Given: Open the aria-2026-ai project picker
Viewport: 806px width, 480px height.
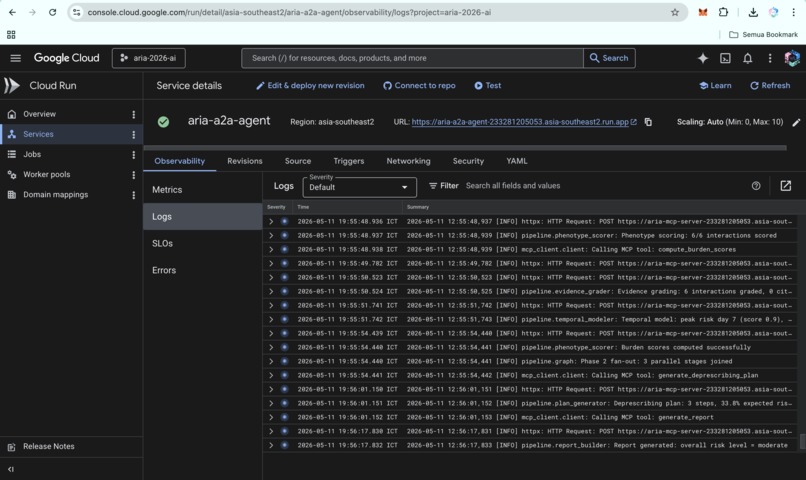Looking at the screenshot, I should point(149,58).
